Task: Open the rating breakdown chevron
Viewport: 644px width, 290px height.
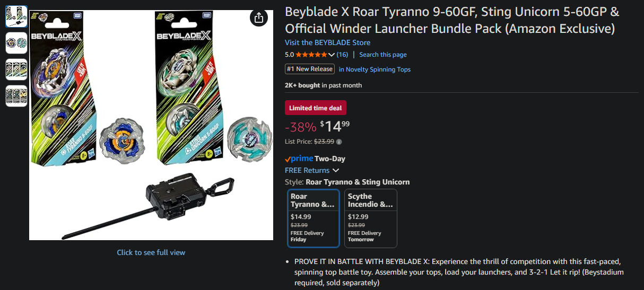Action: pyautogui.click(x=332, y=55)
